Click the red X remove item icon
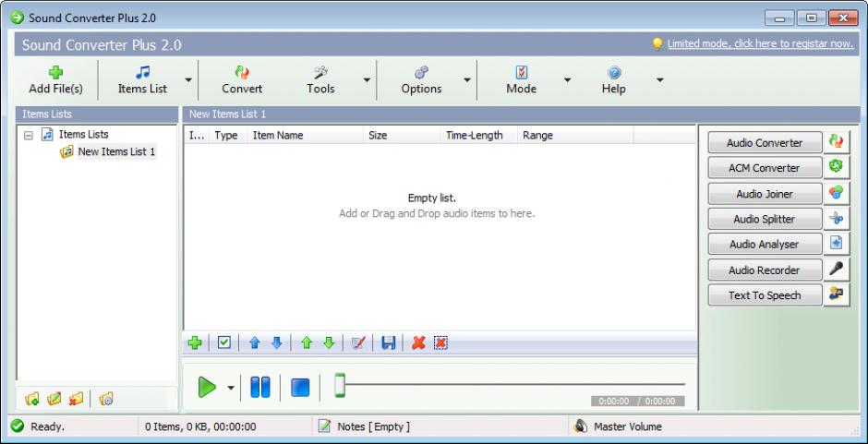The image size is (868, 444). point(418,343)
